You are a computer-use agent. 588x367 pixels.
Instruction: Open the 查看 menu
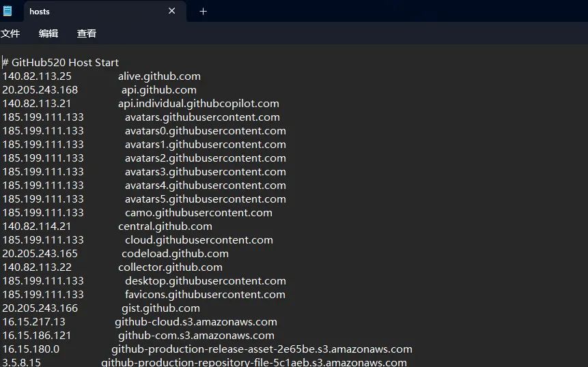point(87,33)
